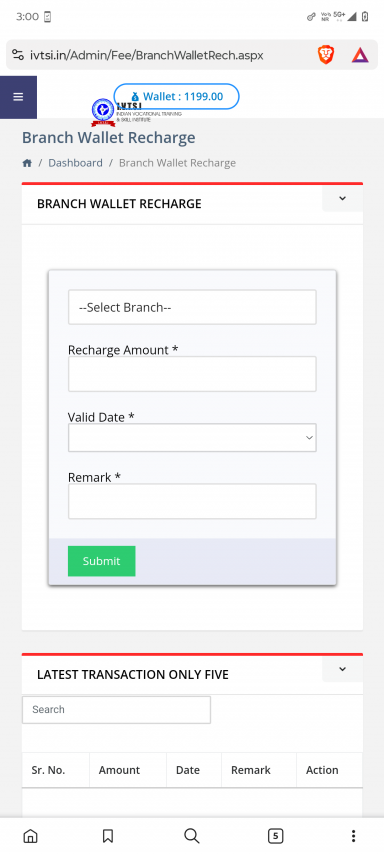Open the bookmarks icon in the bottom bar
384x854 pixels.
(x=108, y=836)
